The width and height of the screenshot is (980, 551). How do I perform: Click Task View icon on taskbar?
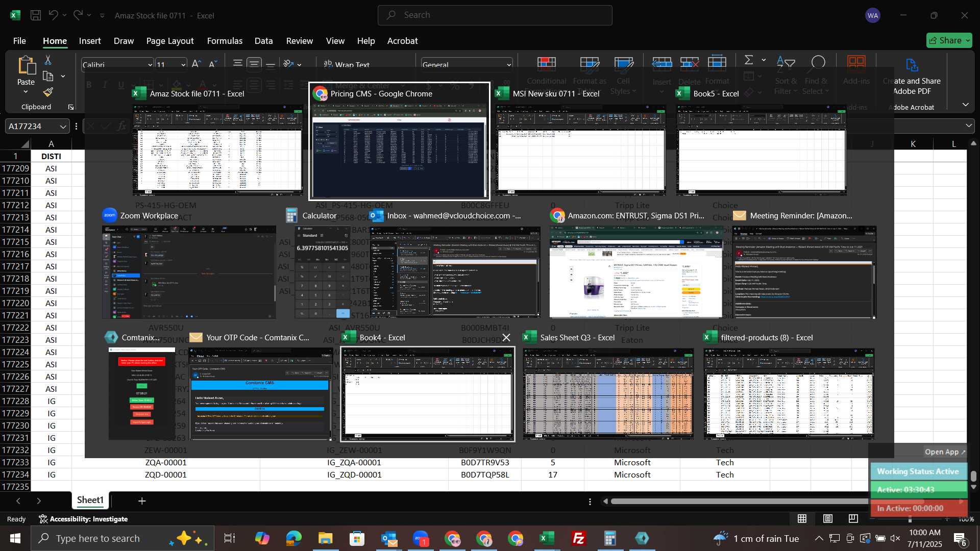tap(230, 538)
